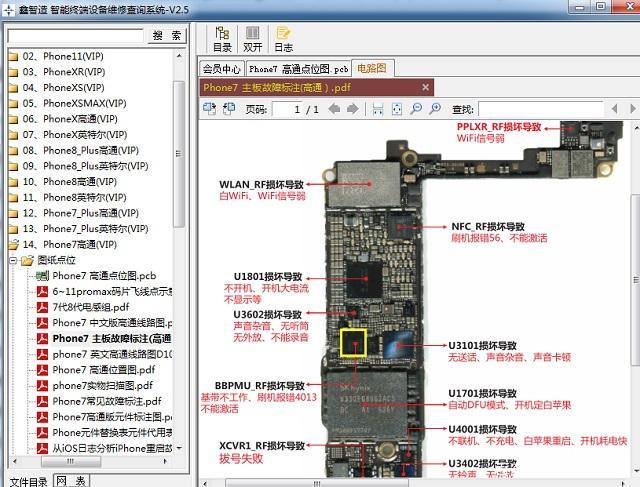
Task: Open Phone7 中文版高通线路图 file
Action: point(112,323)
